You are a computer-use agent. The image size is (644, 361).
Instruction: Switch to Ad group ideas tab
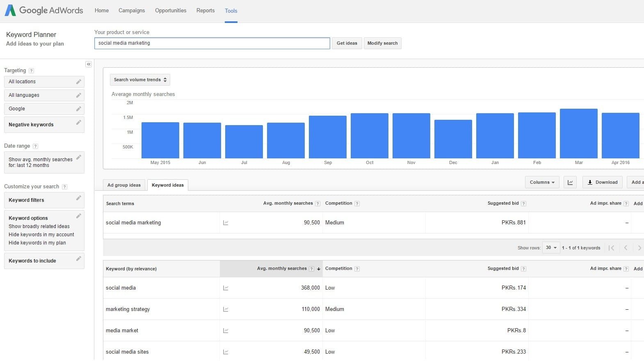click(124, 185)
